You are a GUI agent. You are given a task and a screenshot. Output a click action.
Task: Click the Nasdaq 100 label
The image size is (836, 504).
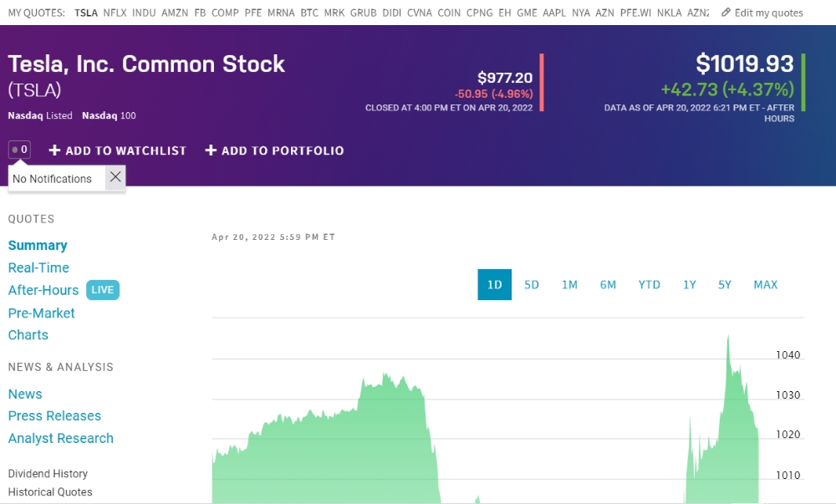click(109, 115)
